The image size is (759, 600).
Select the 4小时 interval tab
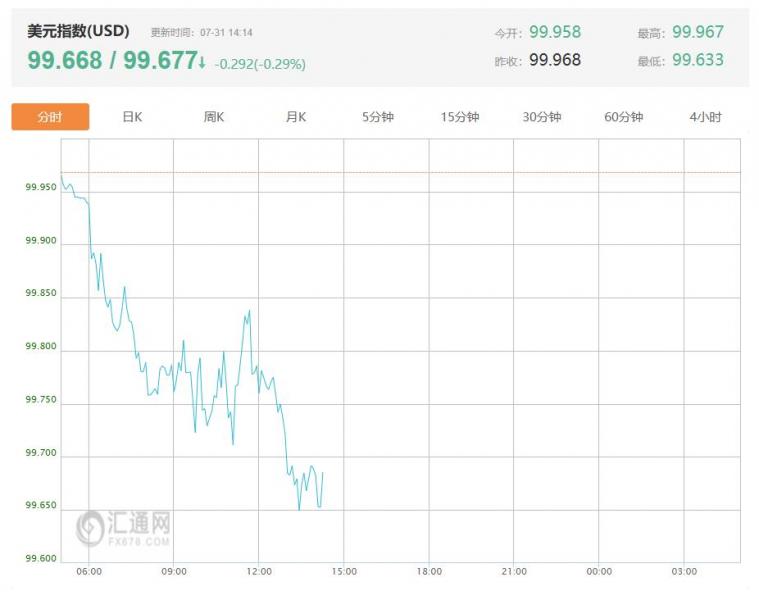point(705,117)
